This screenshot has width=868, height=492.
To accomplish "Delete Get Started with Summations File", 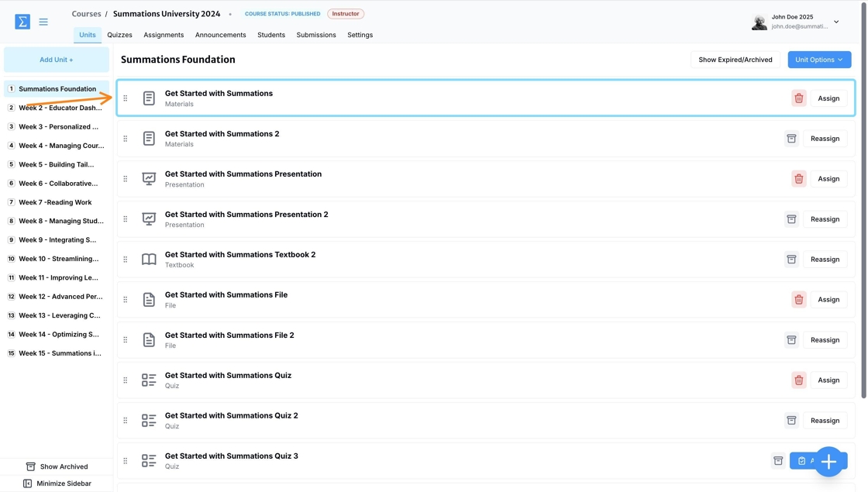I will pyautogui.click(x=798, y=299).
